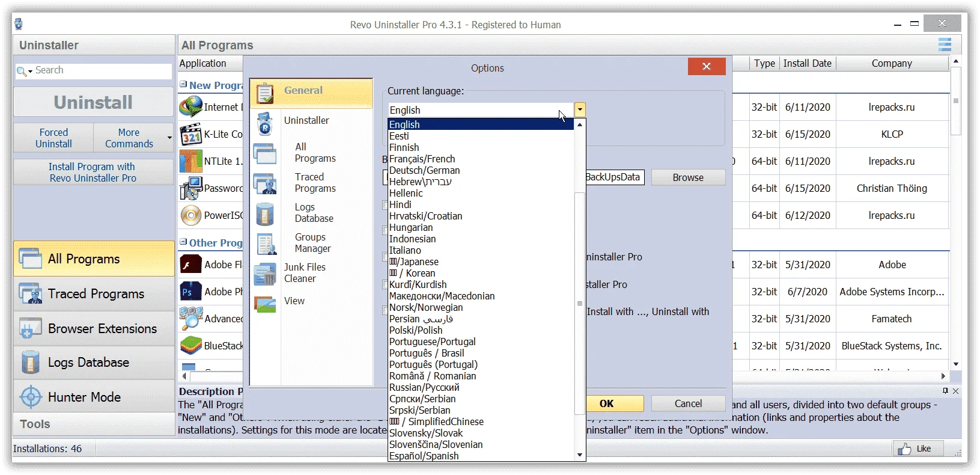
Task: Click the NTLite program icon
Action: point(191,161)
